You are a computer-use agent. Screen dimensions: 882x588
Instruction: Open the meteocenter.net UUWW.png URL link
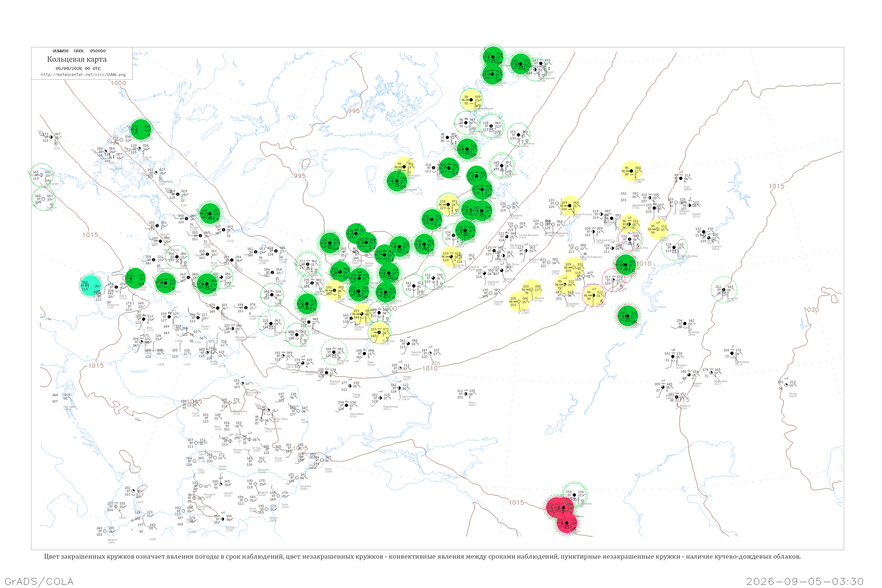(83, 75)
